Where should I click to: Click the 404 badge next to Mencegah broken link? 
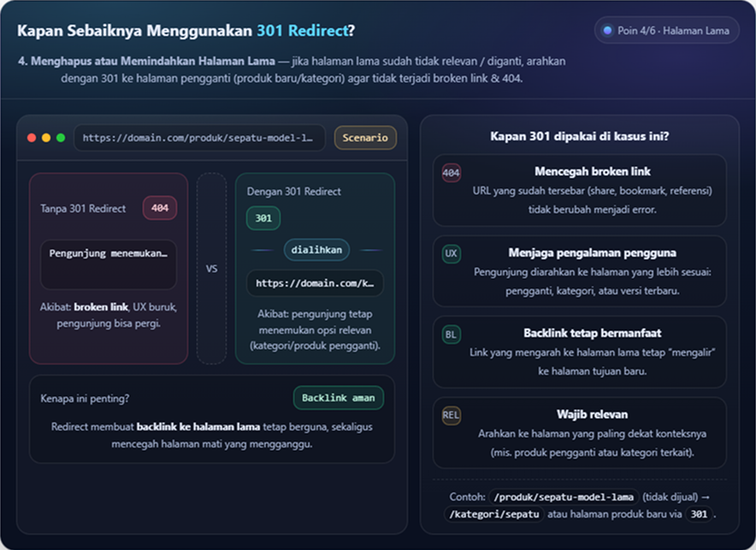[x=451, y=171]
